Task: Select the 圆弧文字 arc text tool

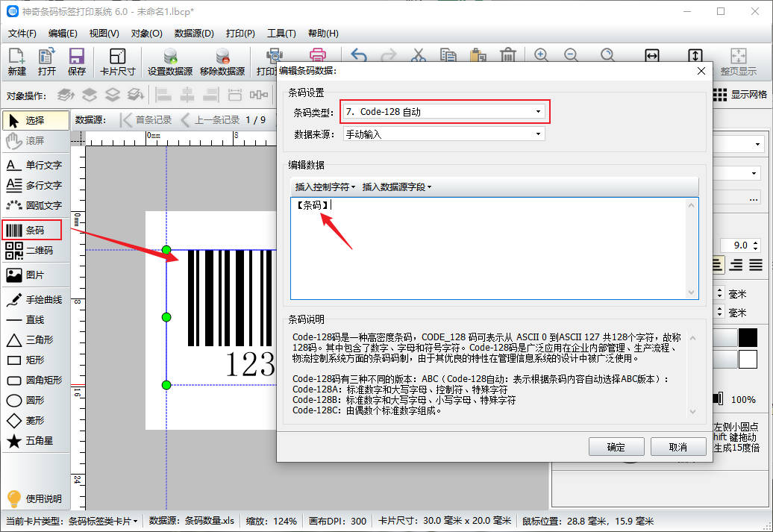Action: click(34, 205)
